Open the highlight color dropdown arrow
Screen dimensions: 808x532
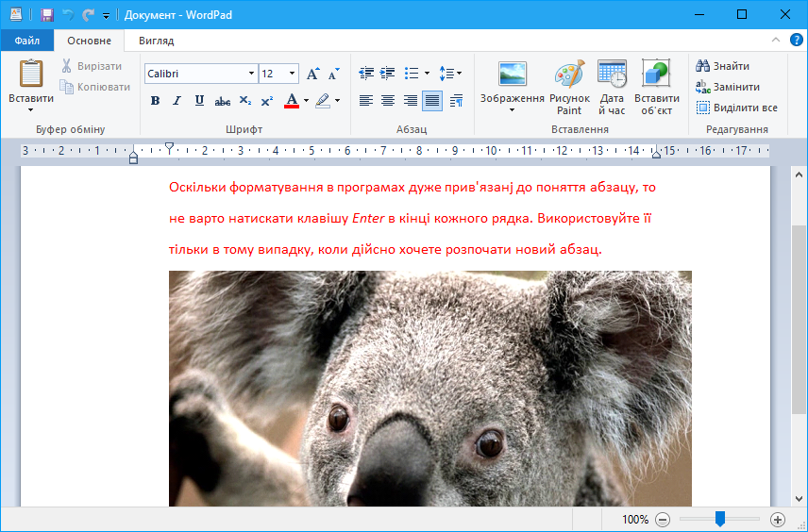pyautogui.click(x=338, y=100)
